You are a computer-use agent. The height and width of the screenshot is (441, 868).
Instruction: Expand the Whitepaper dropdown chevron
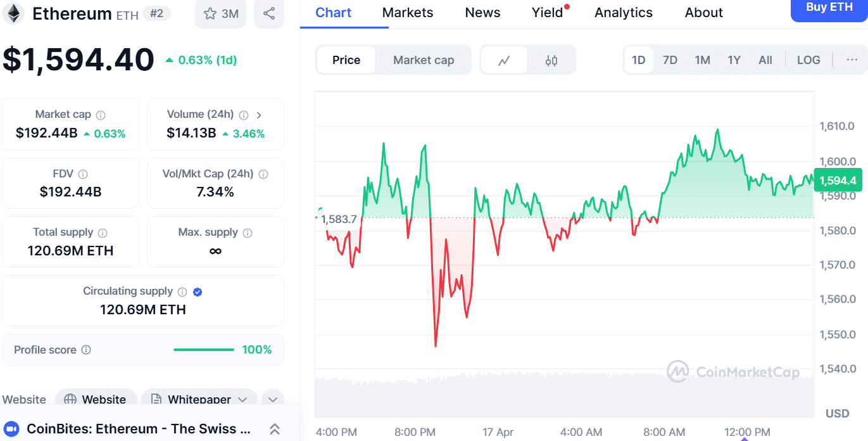[242, 400]
